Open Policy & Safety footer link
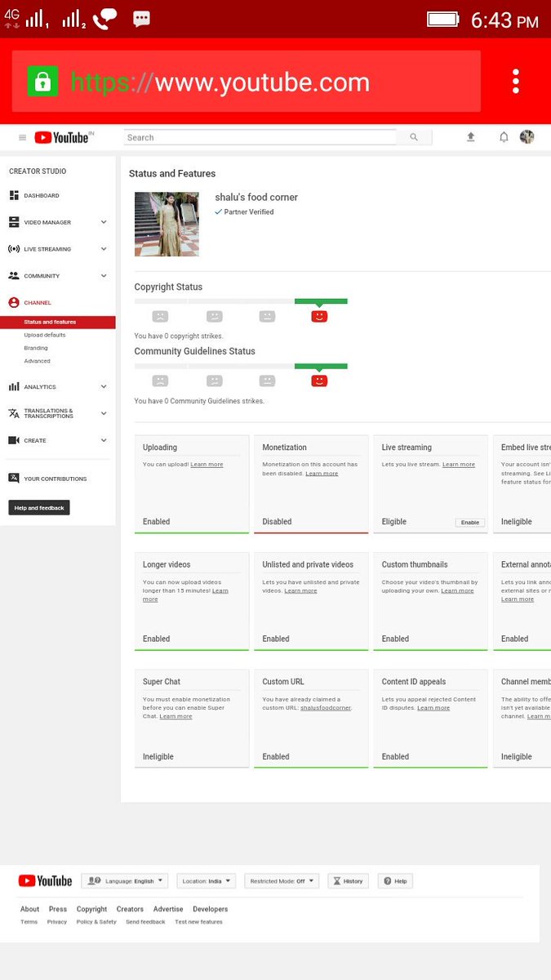This screenshot has width=551, height=980. [96, 922]
